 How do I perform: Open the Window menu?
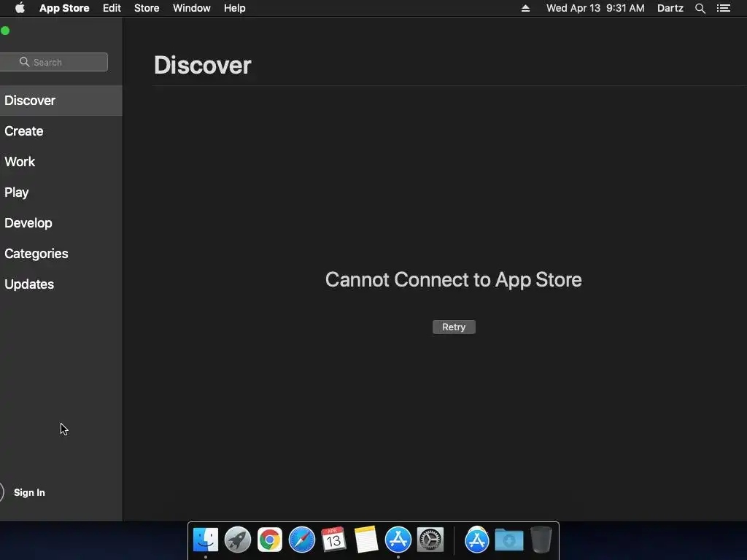(x=192, y=8)
